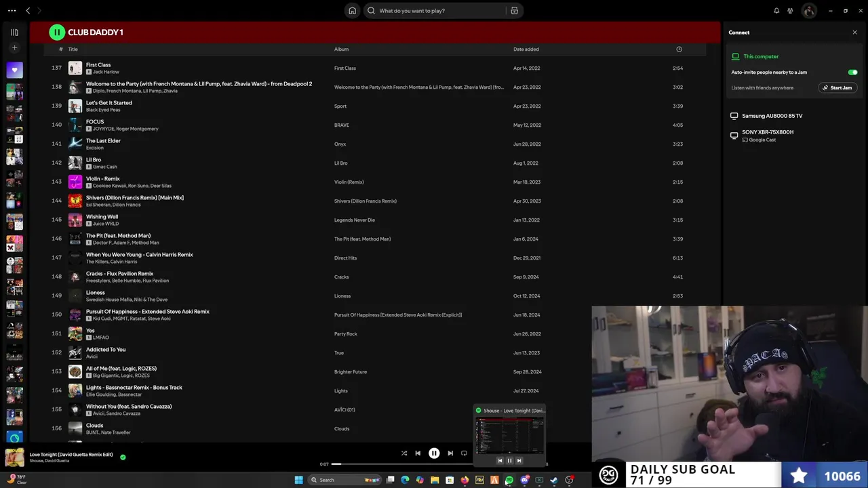Open the Onyx album link
This screenshot has width=868, height=488.
click(x=340, y=144)
